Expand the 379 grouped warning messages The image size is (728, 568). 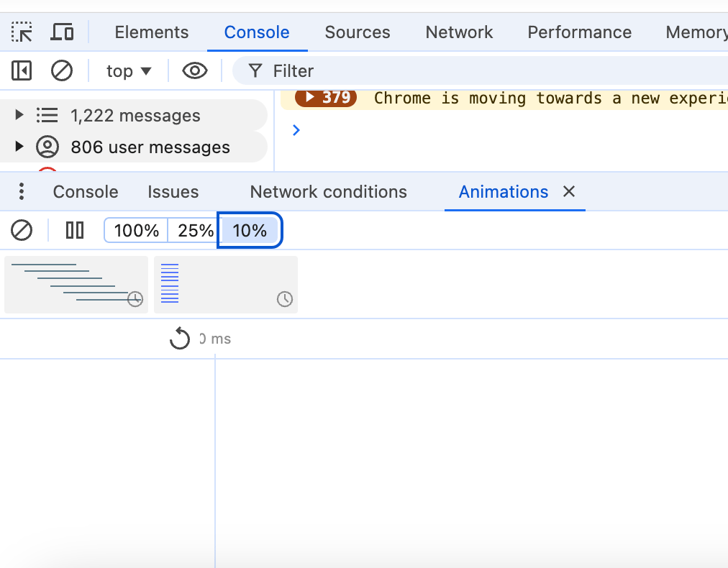pyautogui.click(x=311, y=97)
